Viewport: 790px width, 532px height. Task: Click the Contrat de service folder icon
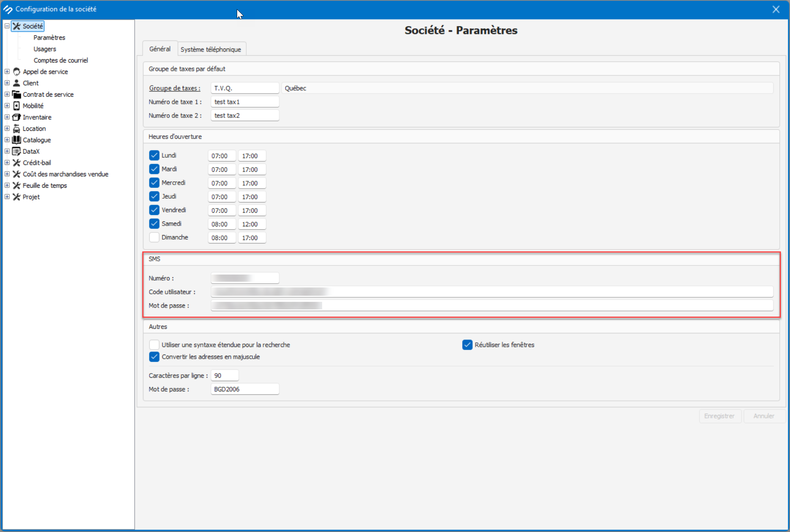point(16,94)
